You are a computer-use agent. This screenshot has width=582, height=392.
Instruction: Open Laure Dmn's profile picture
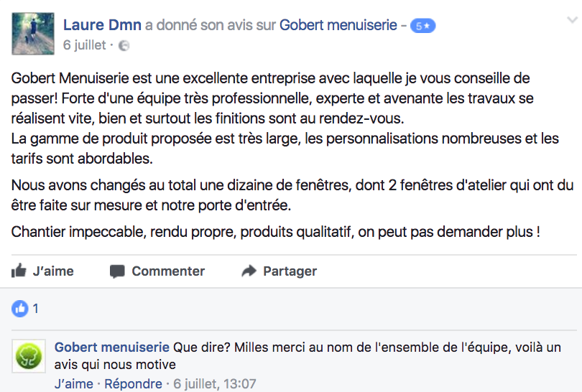coord(32,34)
